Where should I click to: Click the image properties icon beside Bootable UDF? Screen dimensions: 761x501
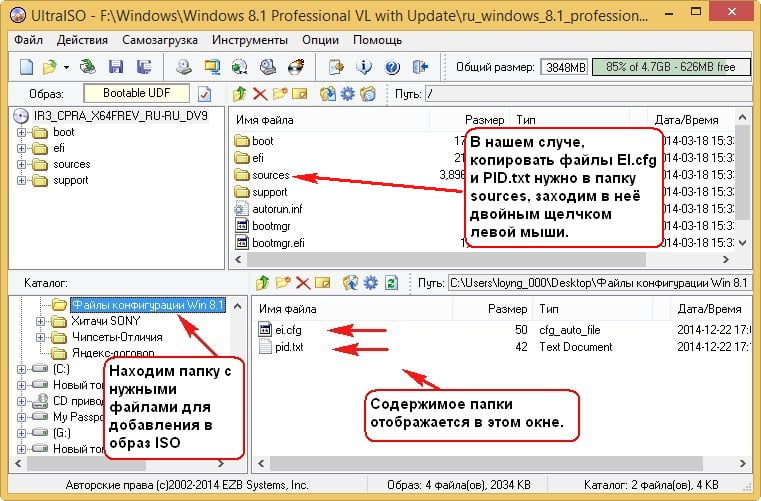point(204,93)
